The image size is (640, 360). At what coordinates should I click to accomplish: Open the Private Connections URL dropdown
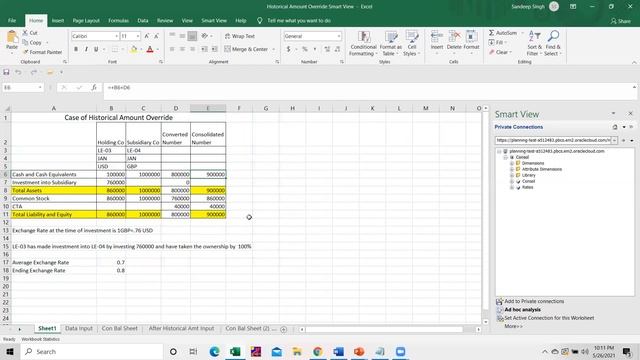point(614,140)
